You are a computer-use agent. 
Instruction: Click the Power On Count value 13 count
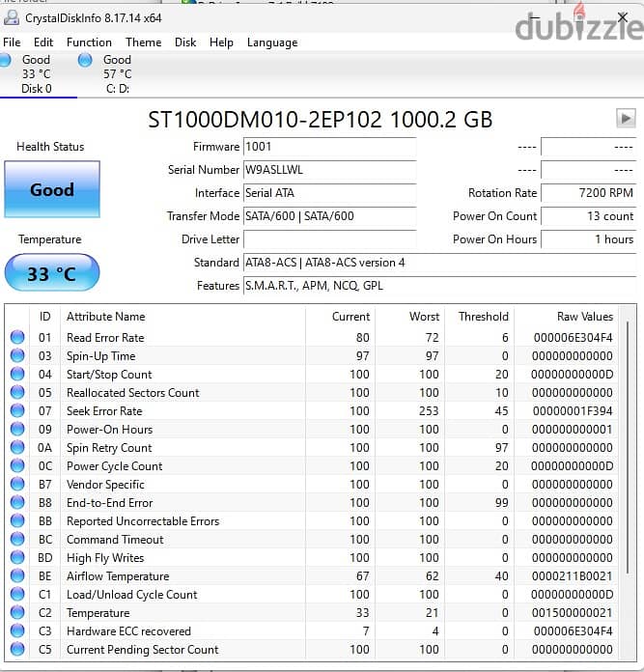pyautogui.click(x=588, y=216)
